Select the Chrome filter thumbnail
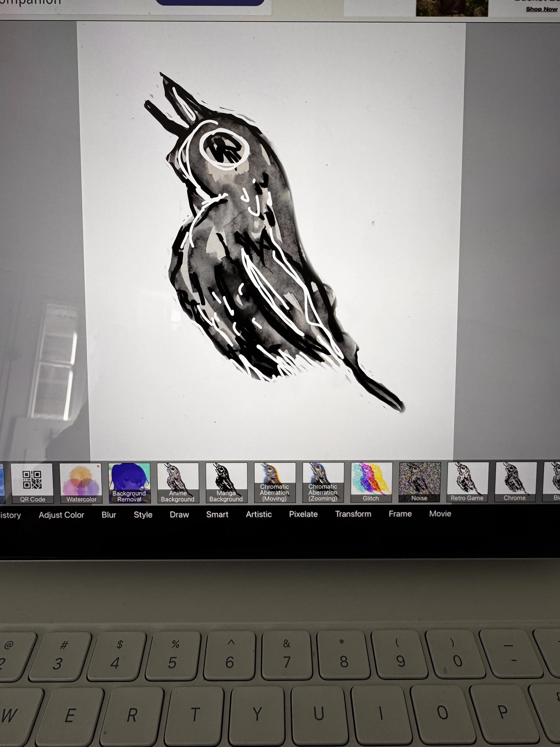Viewport: 560px width, 747px height. (515, 482)
